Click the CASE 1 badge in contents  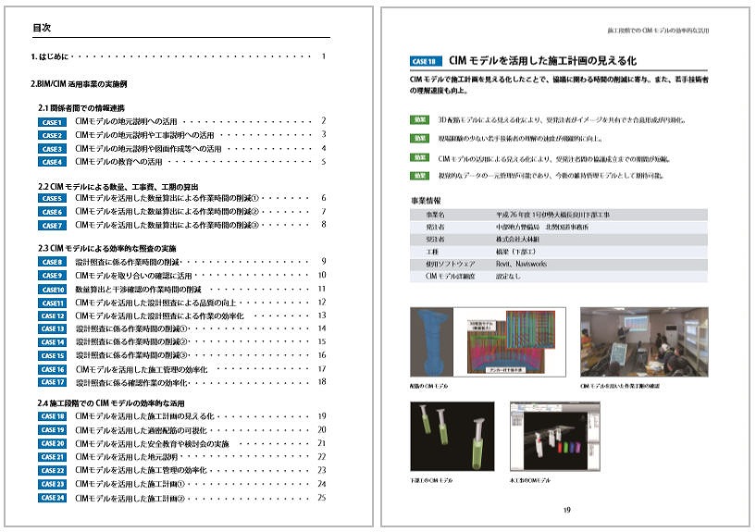click(52, 122)
